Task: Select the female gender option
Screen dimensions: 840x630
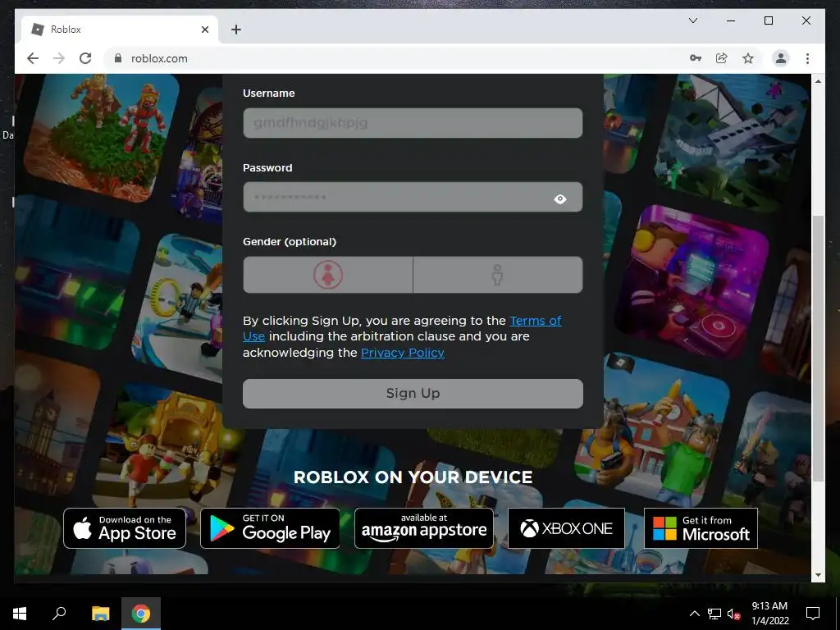Action: pyautogui.click(x=328, y=275)
